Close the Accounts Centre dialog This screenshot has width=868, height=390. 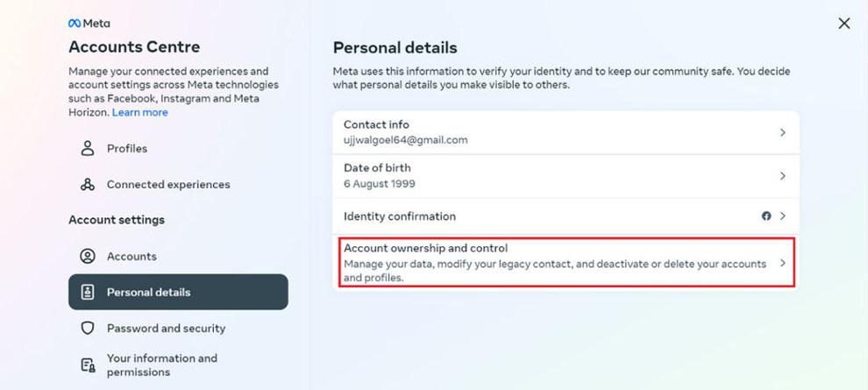point(843,24)
